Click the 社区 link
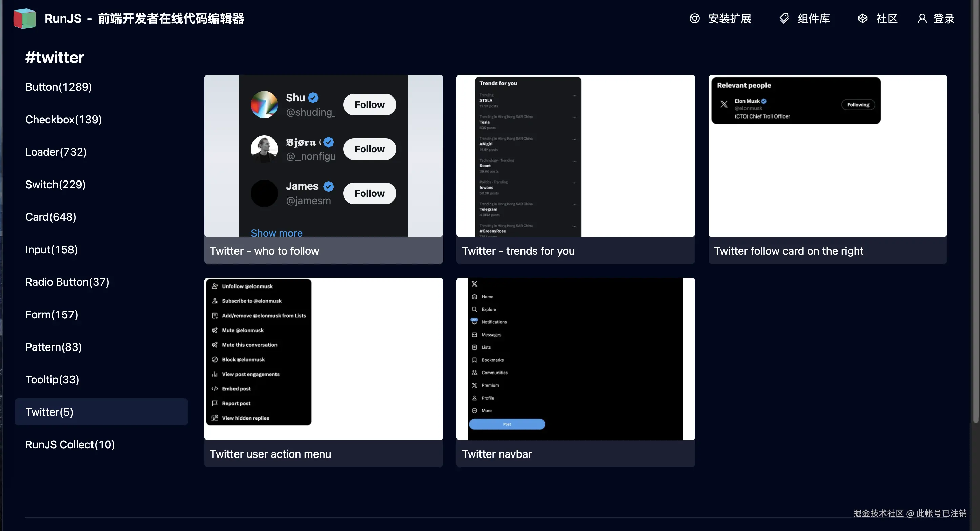980x531 pixels. 887,18
